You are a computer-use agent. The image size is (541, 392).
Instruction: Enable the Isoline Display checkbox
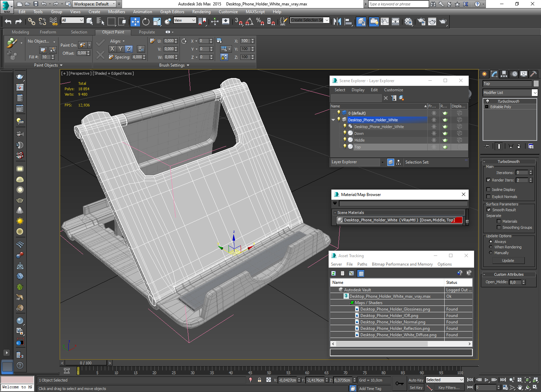pyautogui.click(x=488, y=190)
